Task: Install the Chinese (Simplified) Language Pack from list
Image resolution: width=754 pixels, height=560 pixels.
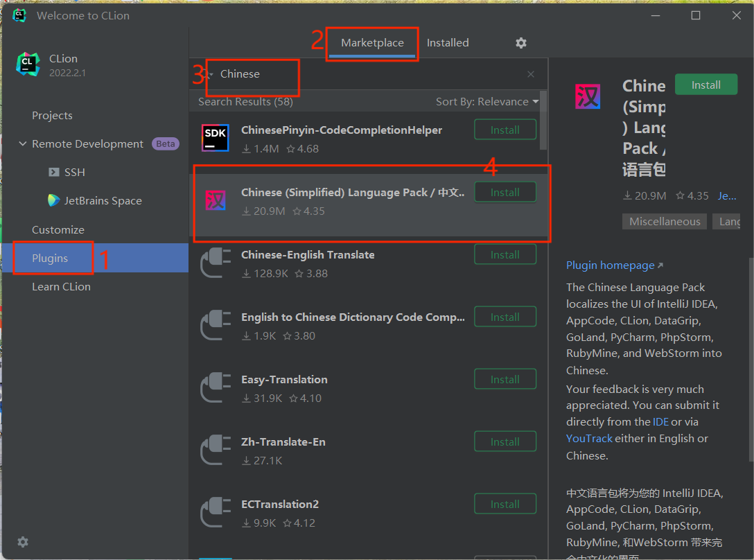Action: 505,193
